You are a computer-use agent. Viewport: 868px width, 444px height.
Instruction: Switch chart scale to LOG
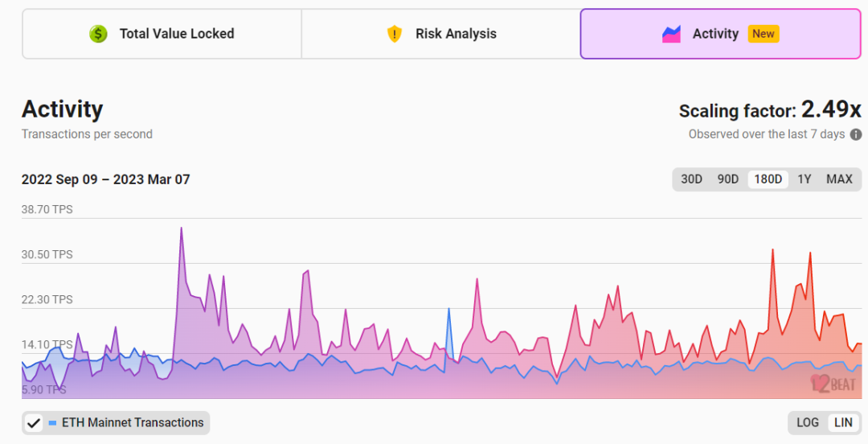[808, 422]
